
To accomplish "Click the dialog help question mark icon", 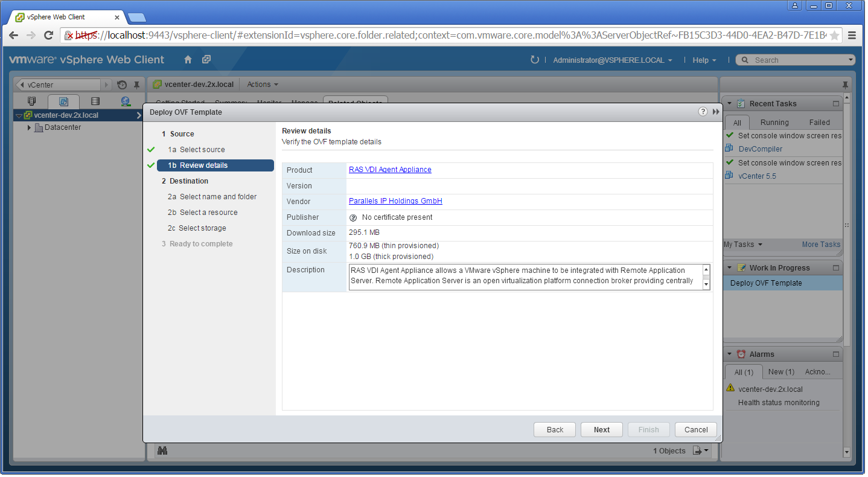I will tap(703, 112).
